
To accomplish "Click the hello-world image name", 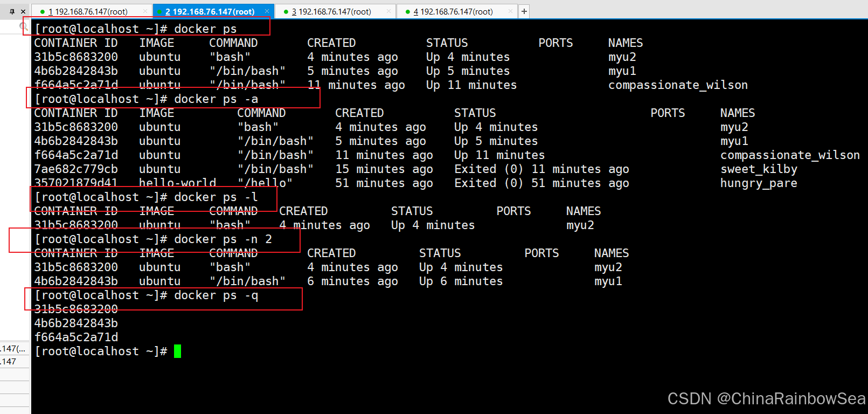I will pyautogui.click(x=177, y=183).
